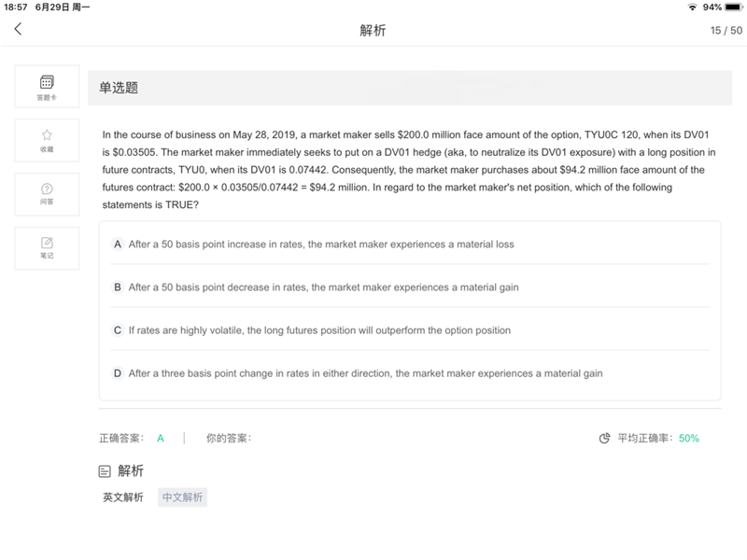Viewport: 747px width, 560px height.
Task: Tap option A answer text about material loss
Action: click(321, 245)
